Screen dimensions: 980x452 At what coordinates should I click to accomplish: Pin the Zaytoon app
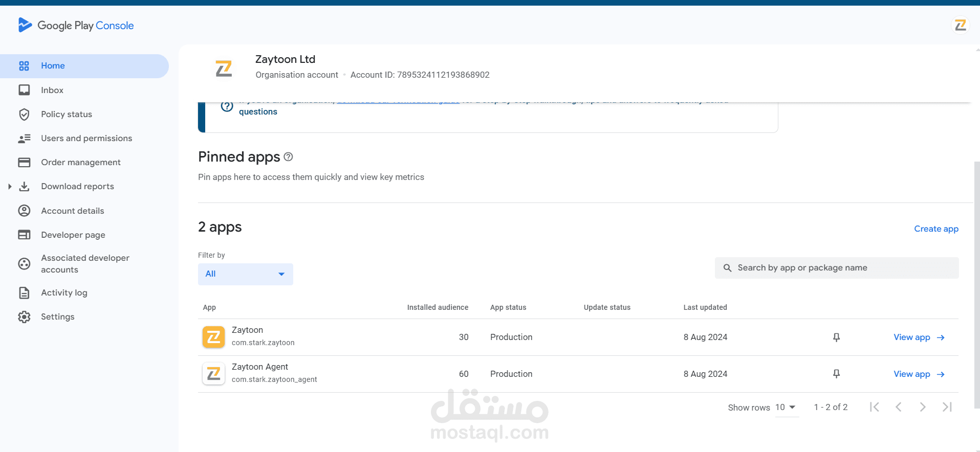836,337
